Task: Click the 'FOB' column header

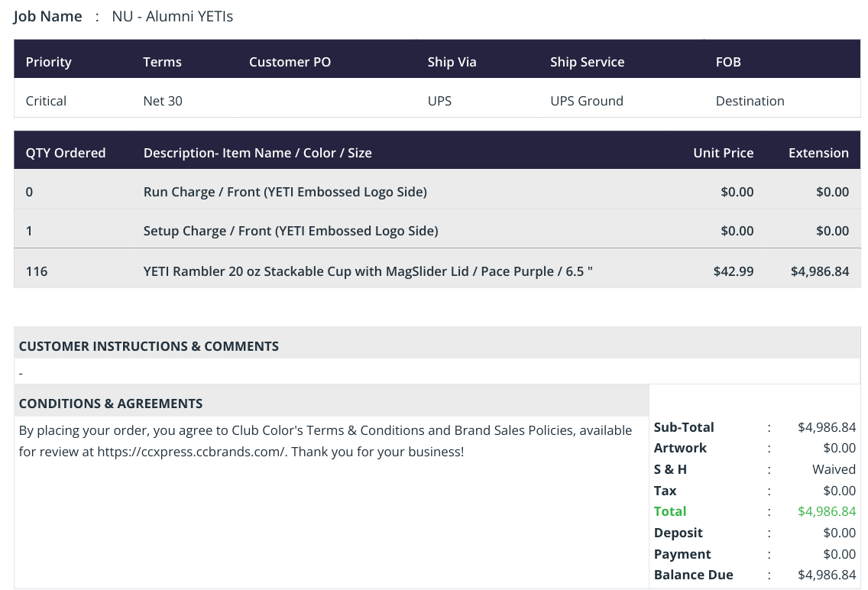Action: 728,62
